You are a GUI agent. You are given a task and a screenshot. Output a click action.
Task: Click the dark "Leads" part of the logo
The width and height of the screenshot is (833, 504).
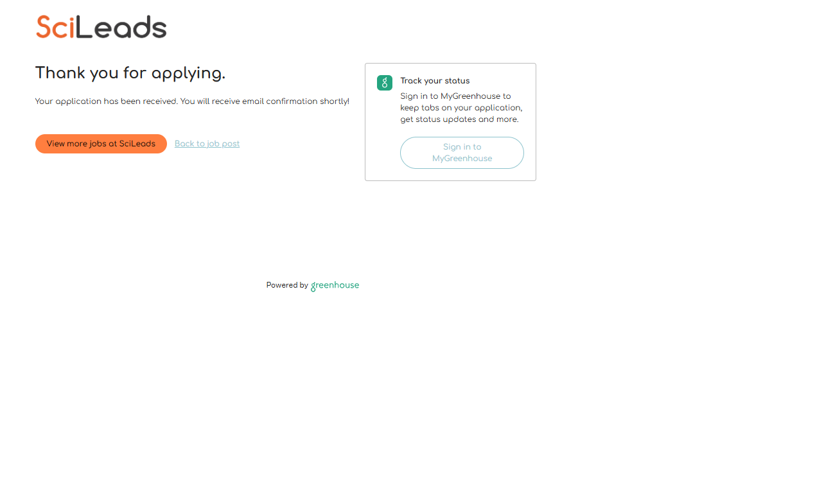[122, 27]
